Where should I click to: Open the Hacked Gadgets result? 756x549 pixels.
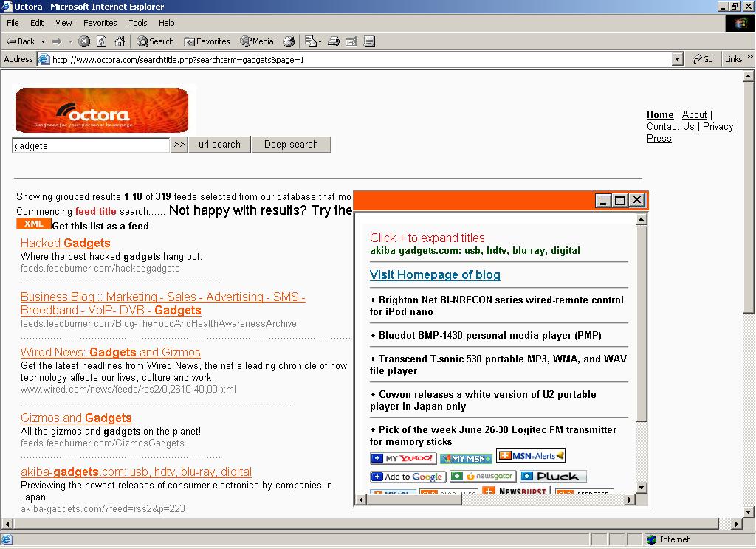point(66,243)
